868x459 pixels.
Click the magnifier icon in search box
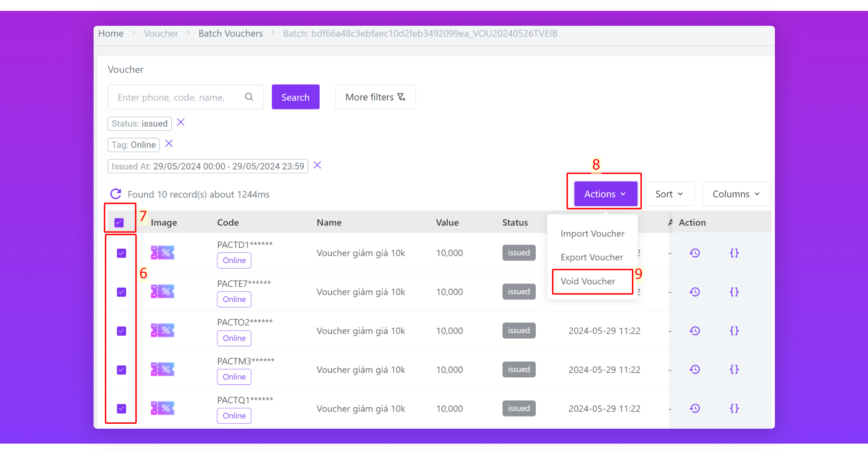[249, 97]
